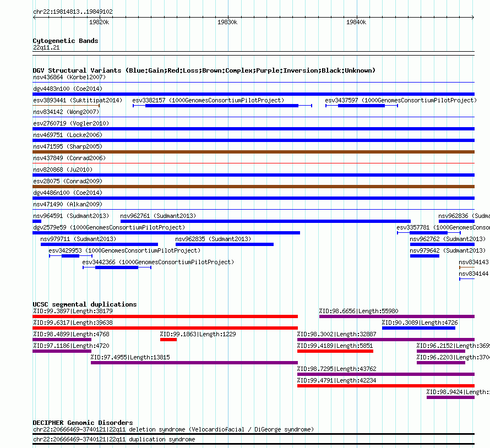Select nsv962761 (Sudmant2013) label
This screenshot has height=448, width=490.
coord(158,216)
